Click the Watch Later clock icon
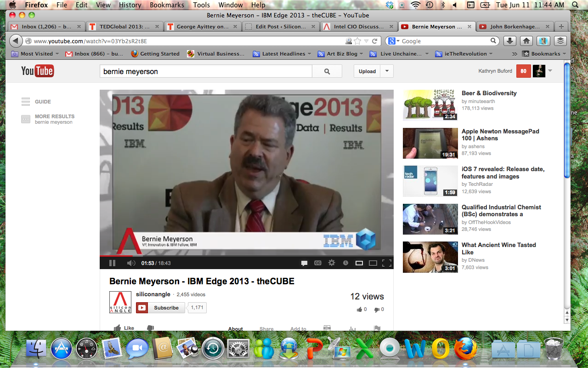This screenshot has height=368, width=588. pyautogui.click(x=345, y=263)
